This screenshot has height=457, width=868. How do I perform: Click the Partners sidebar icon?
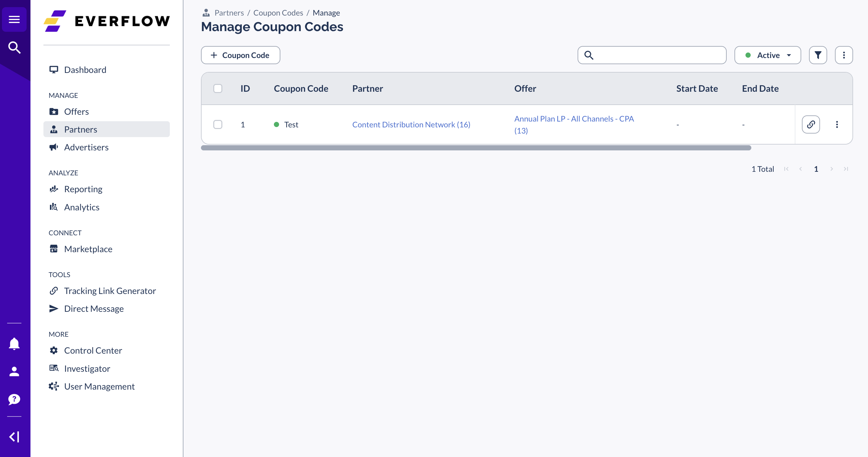click(54, 129)
